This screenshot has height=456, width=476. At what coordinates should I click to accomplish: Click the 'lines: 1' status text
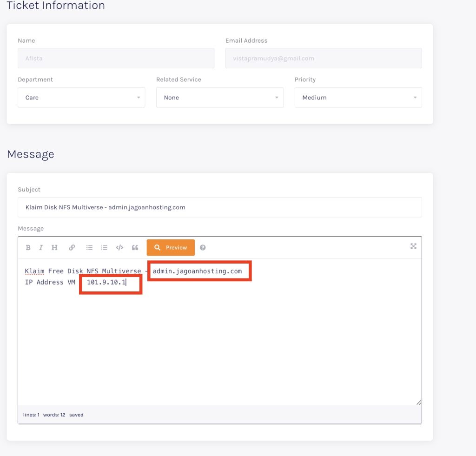click(x=31, y=415)
